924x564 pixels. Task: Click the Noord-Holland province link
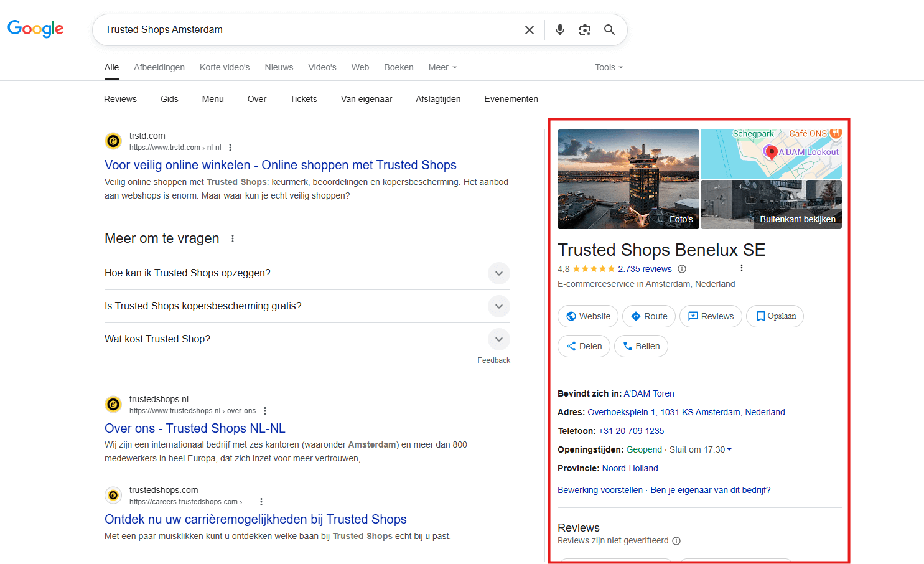(630, 468)
